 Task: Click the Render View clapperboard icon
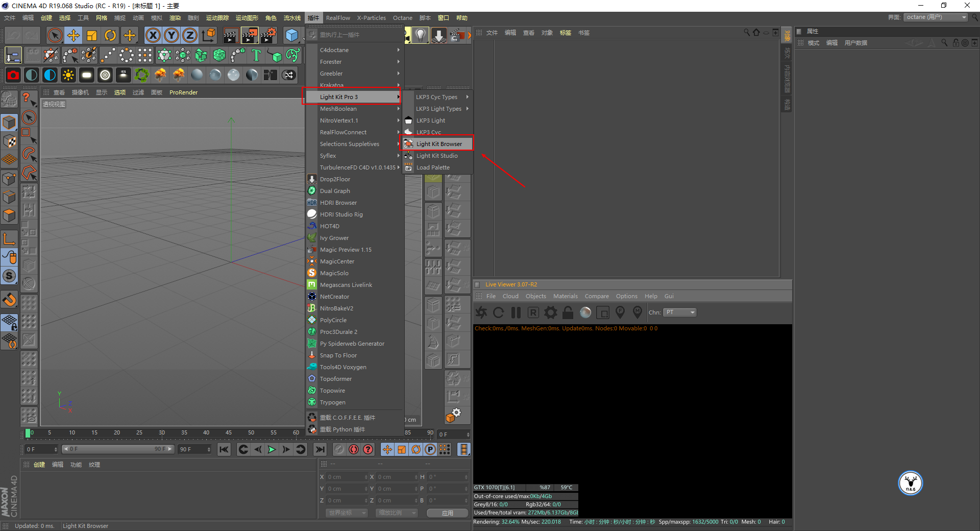pyautogui.click(x=231, y=35)
